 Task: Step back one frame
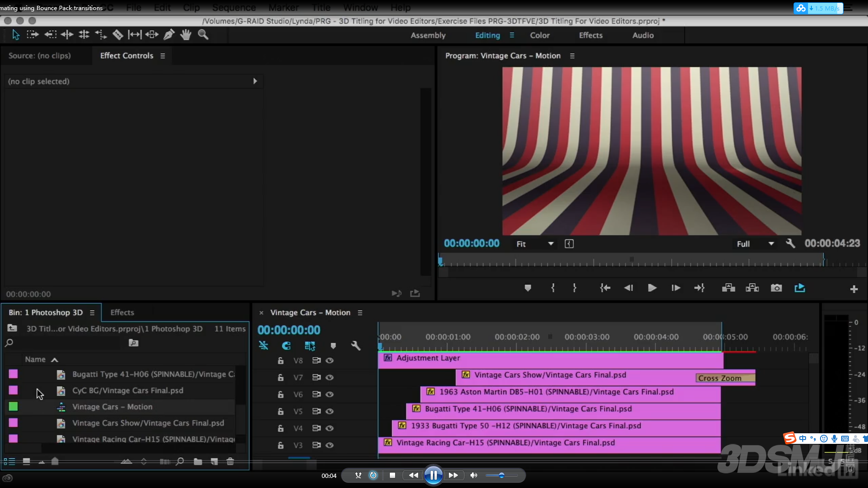[628, 288]
